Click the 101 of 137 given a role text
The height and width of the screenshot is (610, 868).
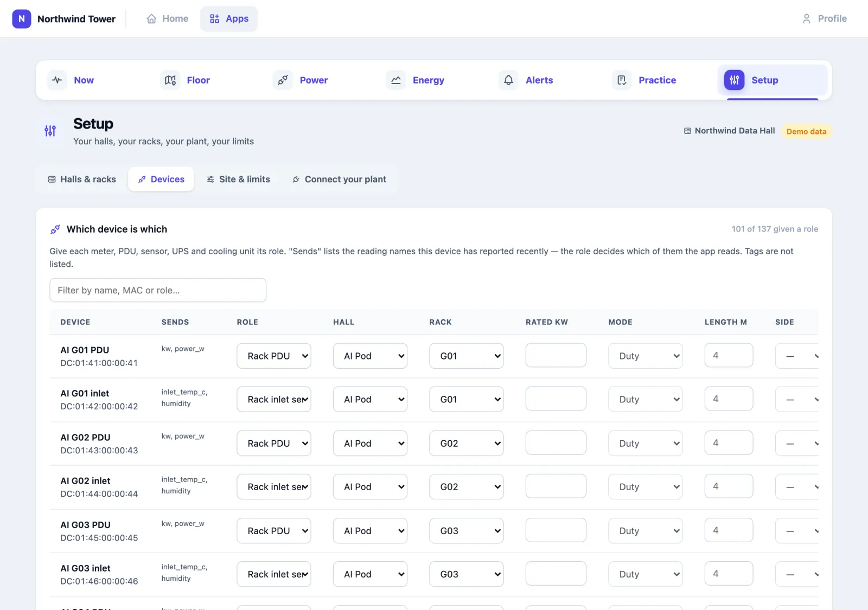775,229
